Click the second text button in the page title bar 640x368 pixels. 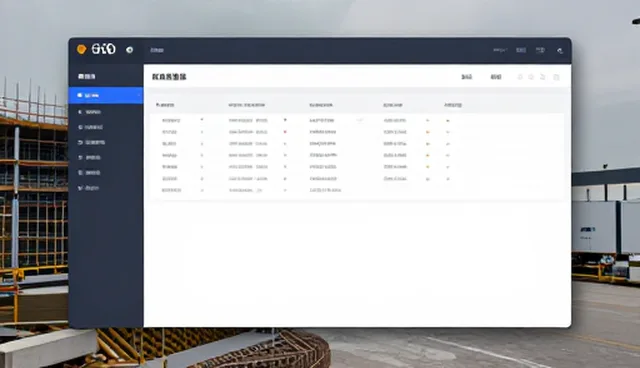point(496,77)
